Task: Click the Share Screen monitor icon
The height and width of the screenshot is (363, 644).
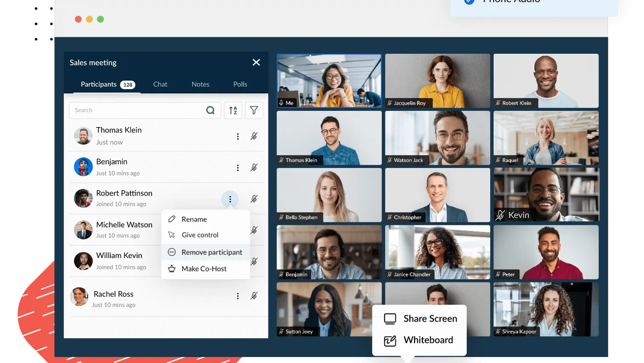Action: (x=390, y=319)
